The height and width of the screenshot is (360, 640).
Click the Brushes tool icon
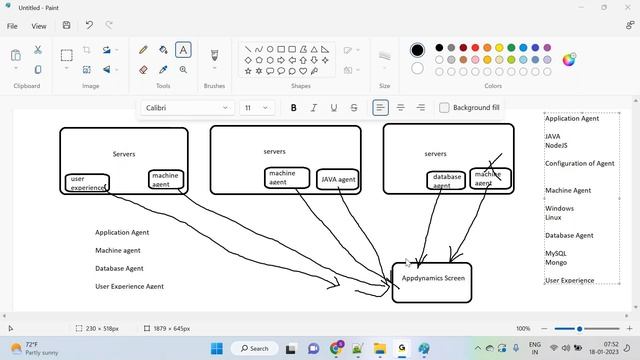[214, 55]
